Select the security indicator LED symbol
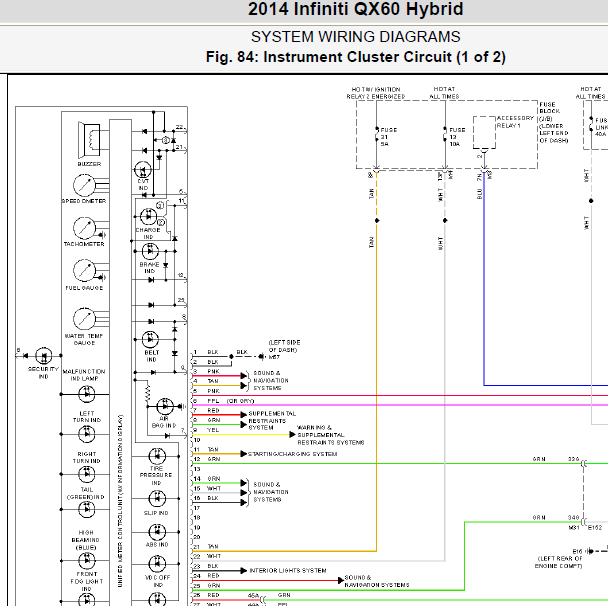The height and width of the screenshot is (606, 608). click(x=43, y=356)
